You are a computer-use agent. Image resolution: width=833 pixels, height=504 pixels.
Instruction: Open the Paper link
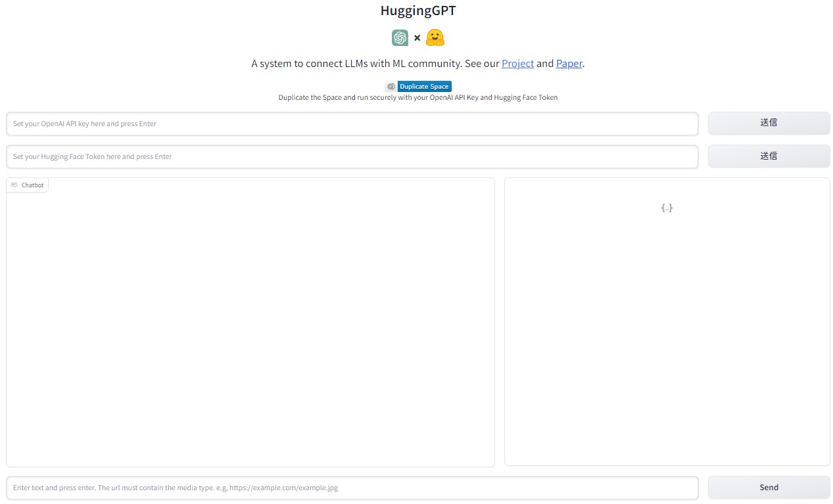coord(569,64)
